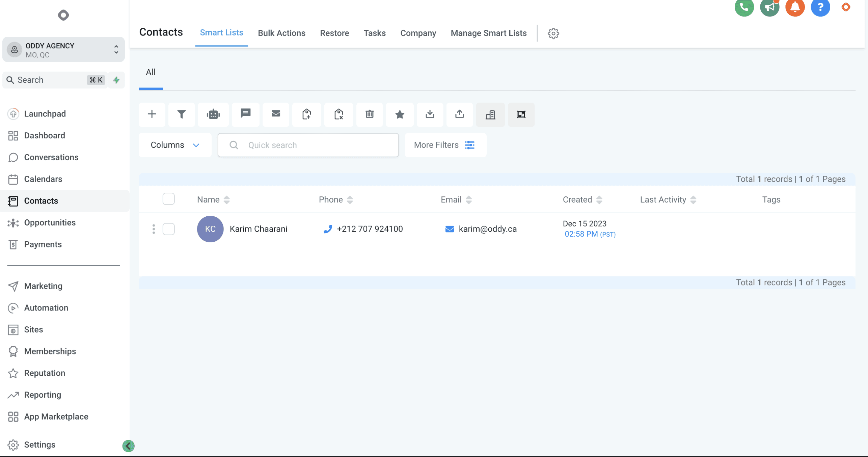Viewport: 868px width, 457px height.
Task: Check the box next to Karim Chaarani
Action: 168,229
